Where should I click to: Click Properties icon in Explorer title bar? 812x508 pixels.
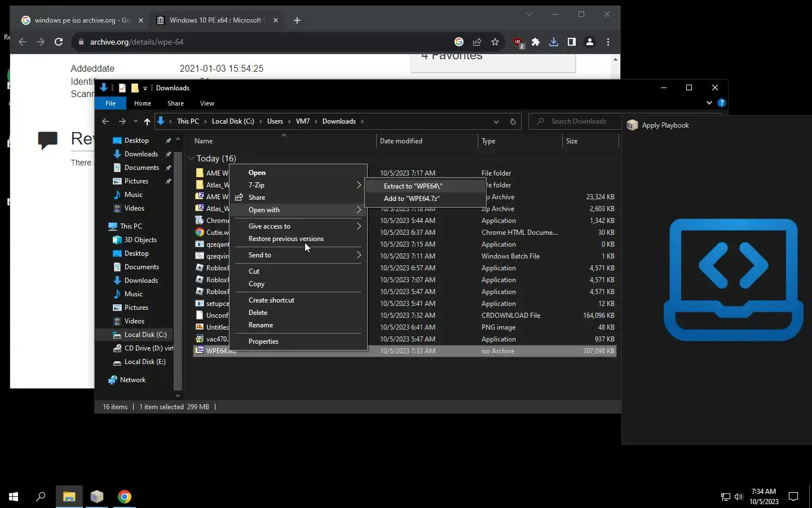pos(122,88)
